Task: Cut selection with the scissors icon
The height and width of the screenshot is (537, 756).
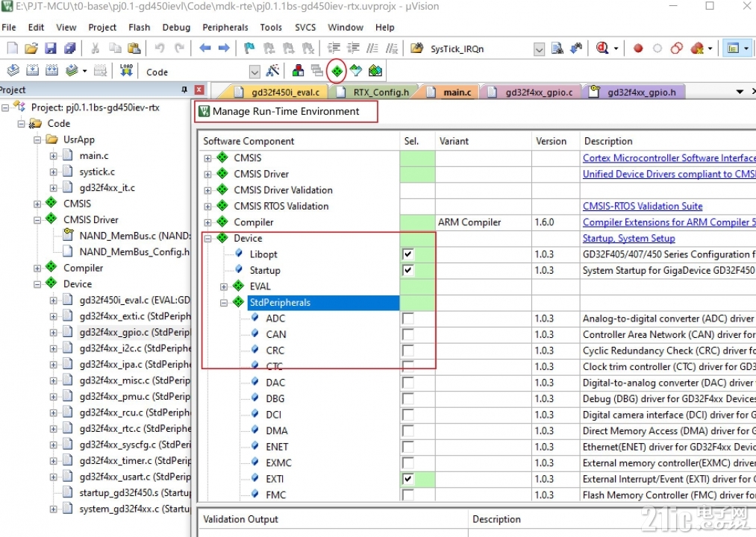Action: 95,48
